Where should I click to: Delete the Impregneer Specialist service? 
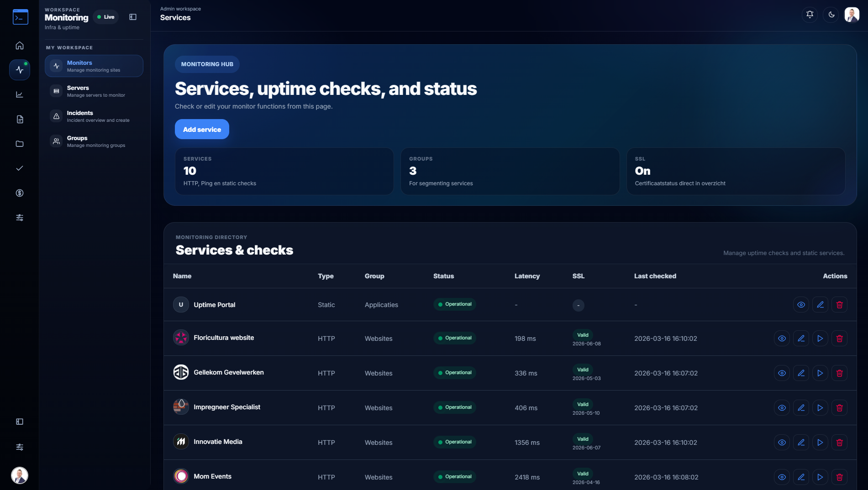tap(839, 408)
